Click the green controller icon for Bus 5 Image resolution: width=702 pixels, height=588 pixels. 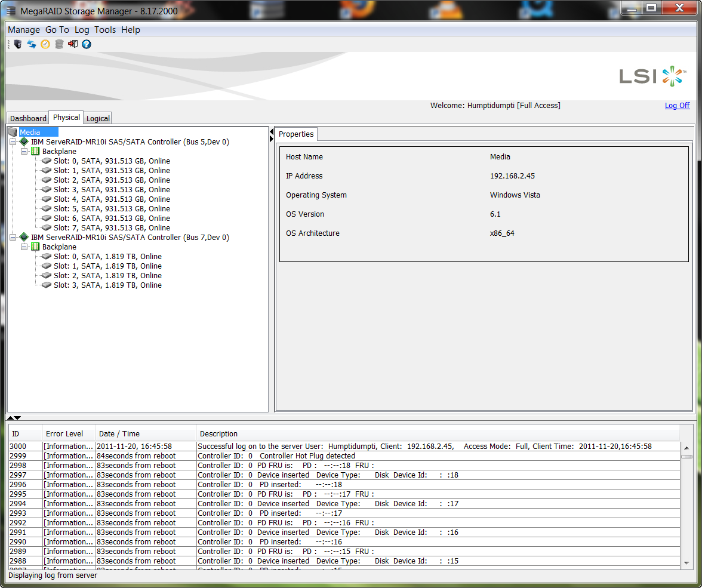pyautogui.click(x=24, y=141)
